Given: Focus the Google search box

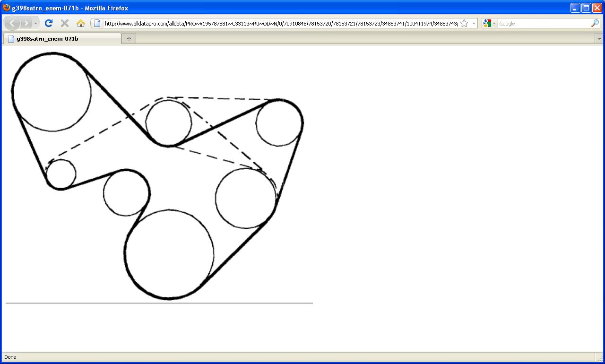Looking at the screenshot, I should point(544,23).
